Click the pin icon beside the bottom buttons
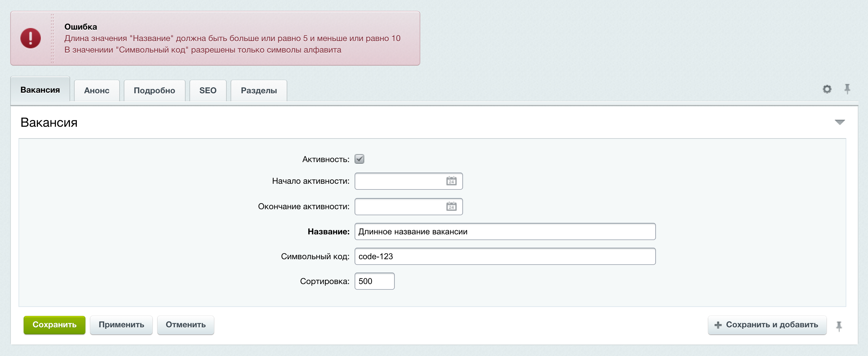The width and height of the screenshot is (868, 356). coord(839,326)
